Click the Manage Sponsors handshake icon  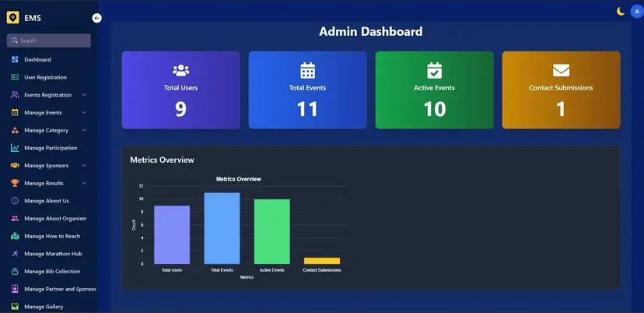(x=15, y=166)
